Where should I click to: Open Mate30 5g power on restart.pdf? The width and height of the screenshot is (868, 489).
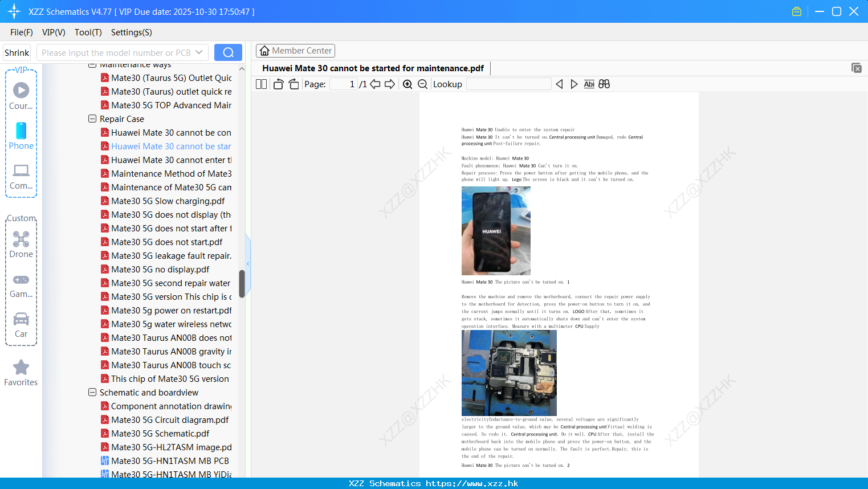point(166,311)
